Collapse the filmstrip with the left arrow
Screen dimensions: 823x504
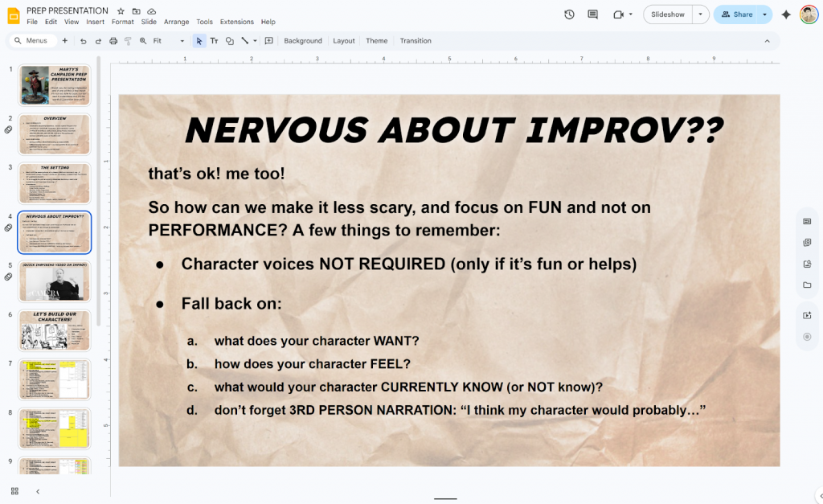(x=37, y=491)
